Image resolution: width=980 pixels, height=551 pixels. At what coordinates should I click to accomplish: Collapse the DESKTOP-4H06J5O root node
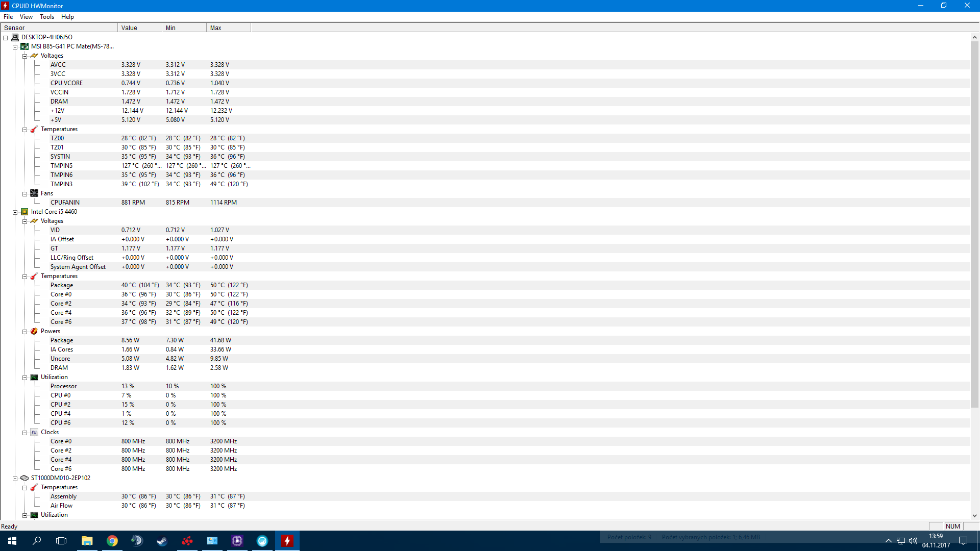pyautogui.click(x=5, y=38)
